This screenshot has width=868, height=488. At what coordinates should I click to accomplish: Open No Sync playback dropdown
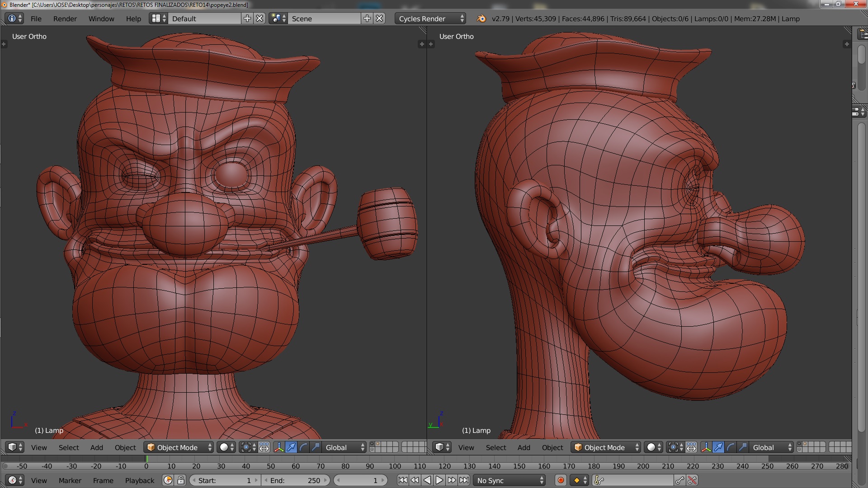(x=510, y=480)
